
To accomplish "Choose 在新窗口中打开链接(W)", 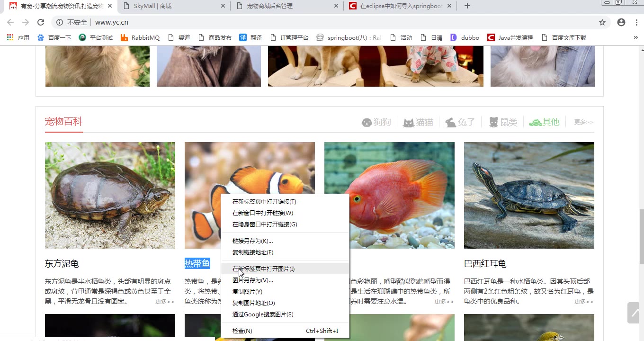I will pos(285,213).
